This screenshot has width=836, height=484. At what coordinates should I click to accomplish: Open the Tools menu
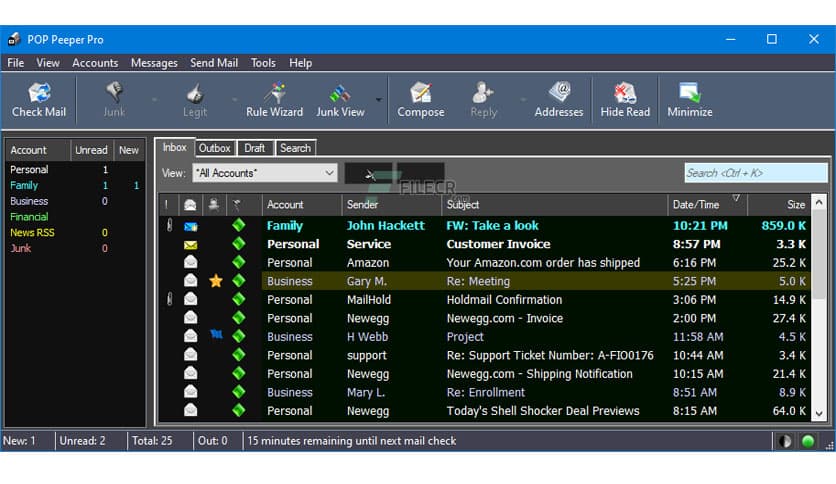point(263,63)
